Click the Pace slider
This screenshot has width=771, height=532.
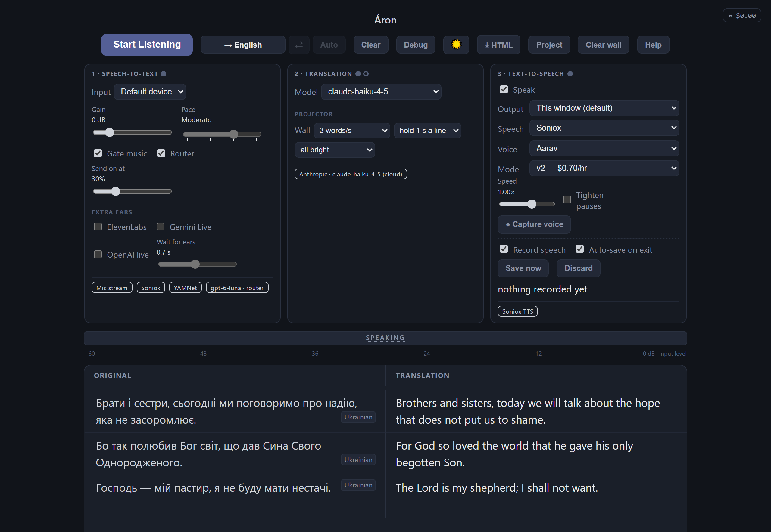click(x=222, y=134)
